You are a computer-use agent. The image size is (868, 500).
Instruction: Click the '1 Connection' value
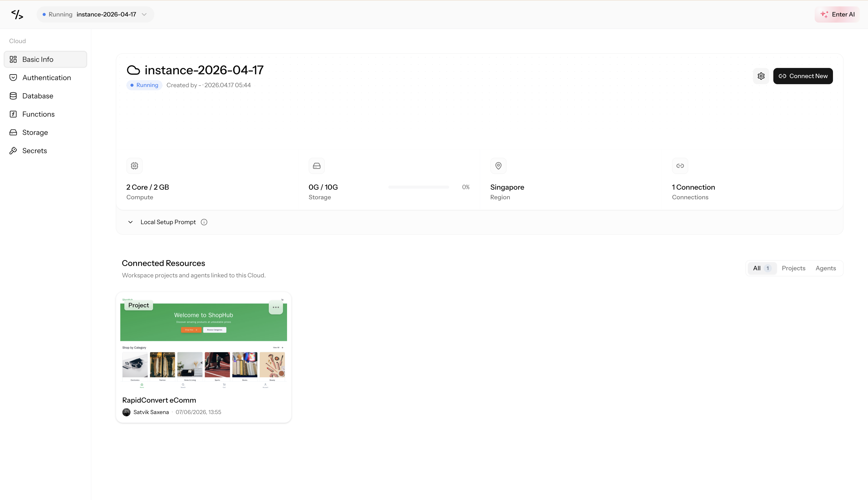[x=693, y=187]
